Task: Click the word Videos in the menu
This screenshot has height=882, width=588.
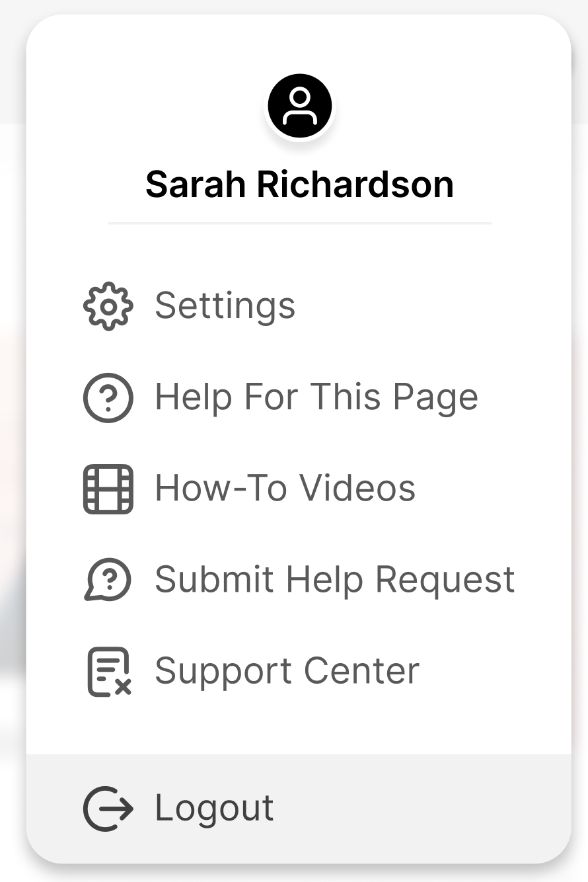Action: click(357, 488)
